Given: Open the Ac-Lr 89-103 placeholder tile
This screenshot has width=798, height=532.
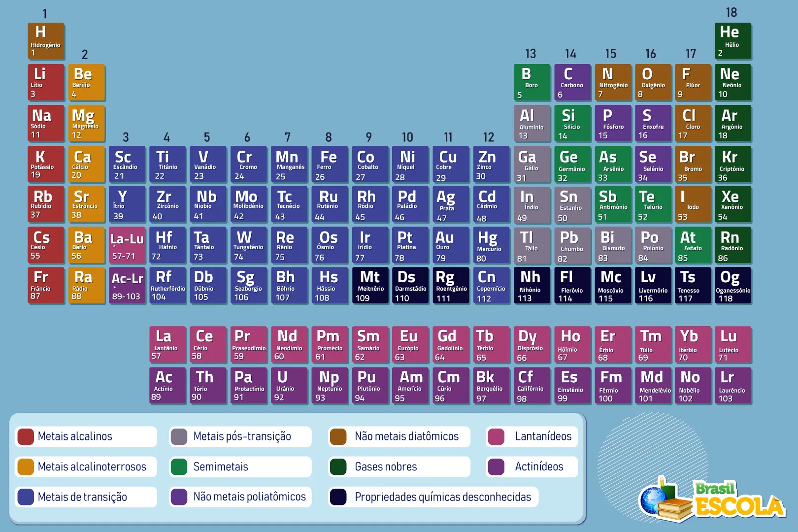Looking at the screenshot, I should pos(127,285).
